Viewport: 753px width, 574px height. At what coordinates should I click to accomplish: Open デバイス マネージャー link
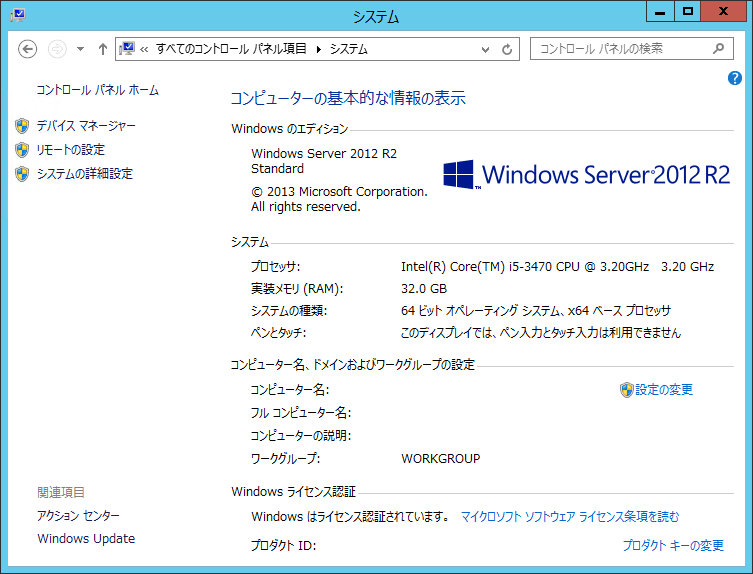[x=86, y=126]
